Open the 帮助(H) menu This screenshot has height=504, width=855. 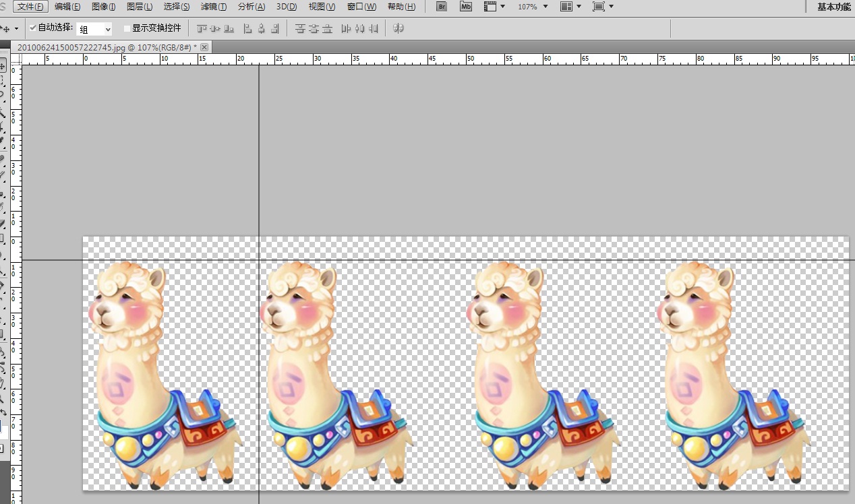401,7
